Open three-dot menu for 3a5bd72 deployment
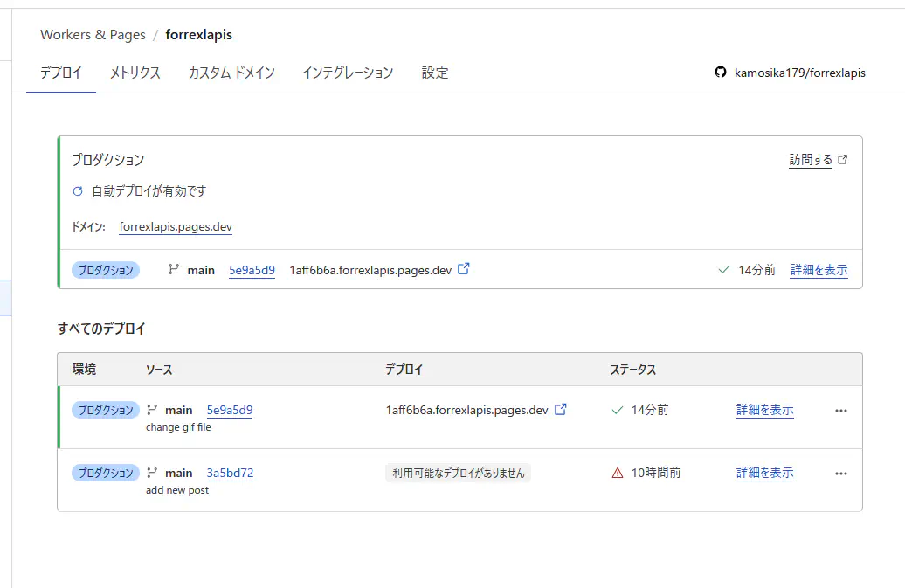 pos(841,473)
